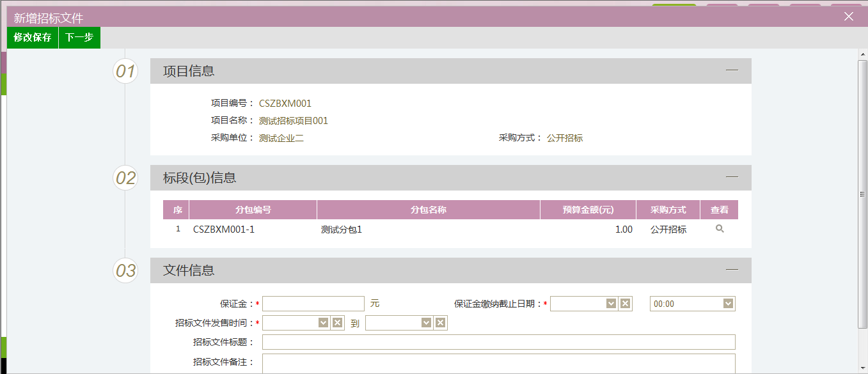Click the 修改保存 button

(x=33, y=38)
